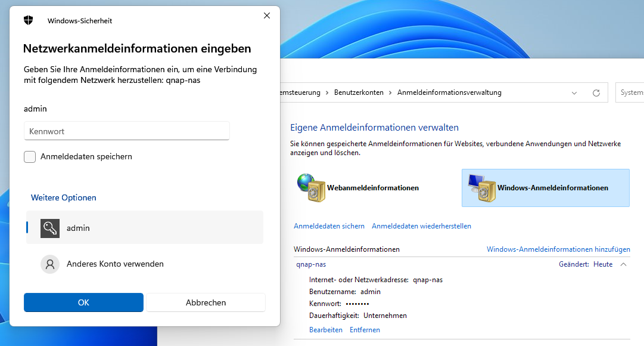Click Anmeldeinformationsverwaltung breadcrumb item
The height and width of the screenshot is (346, 644).
449,92
